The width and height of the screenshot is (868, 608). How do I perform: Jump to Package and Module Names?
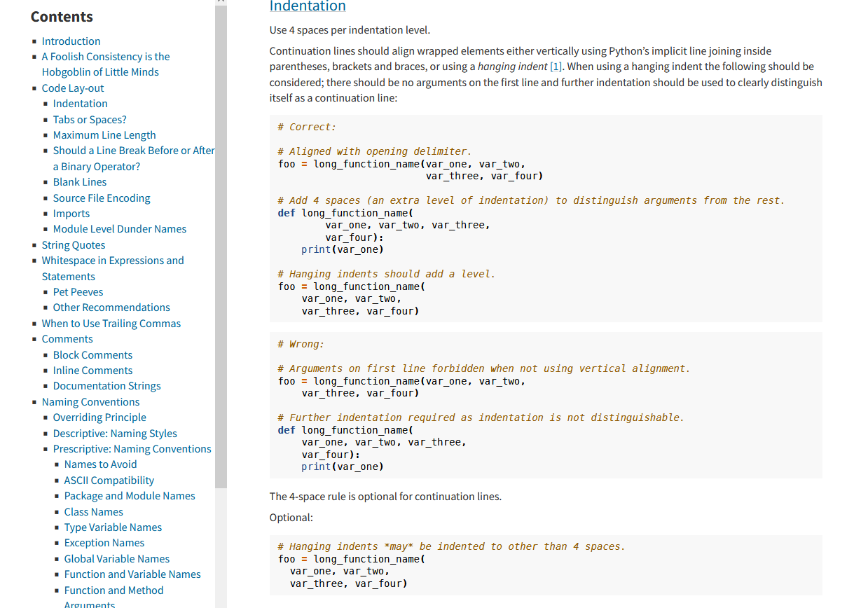130,496
